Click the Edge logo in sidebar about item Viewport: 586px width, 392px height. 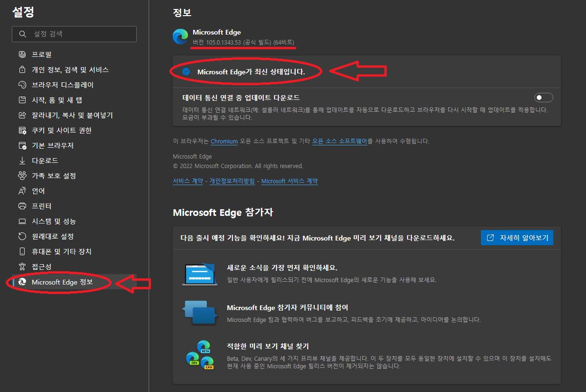click(22, 282)
